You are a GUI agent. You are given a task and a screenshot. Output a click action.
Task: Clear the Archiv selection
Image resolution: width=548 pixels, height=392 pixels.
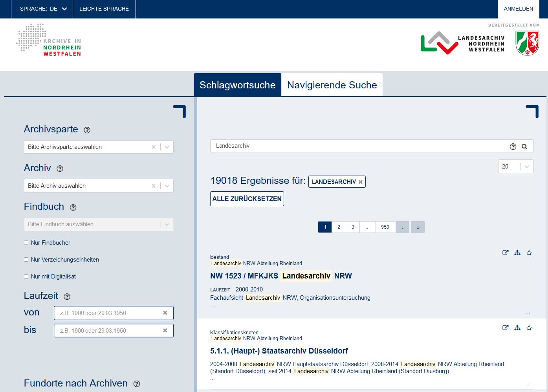click(x=154, y=186)
